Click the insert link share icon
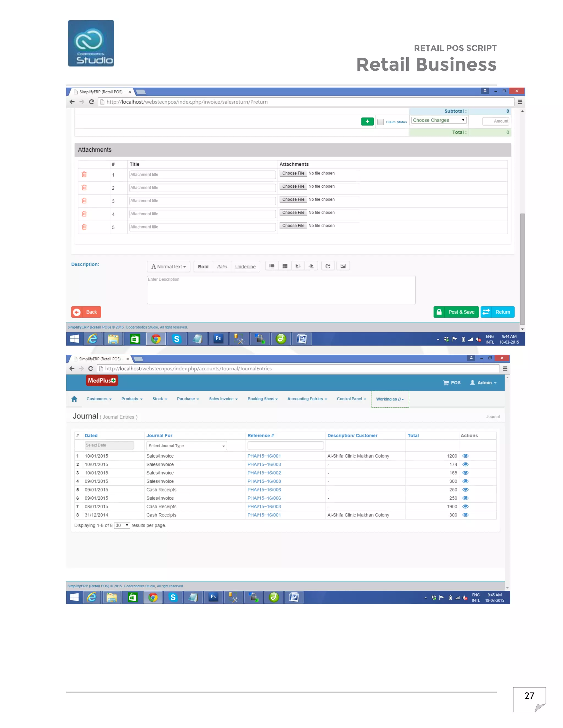The height and width of the screenshot is (728, 563). [x=328, y=266]
